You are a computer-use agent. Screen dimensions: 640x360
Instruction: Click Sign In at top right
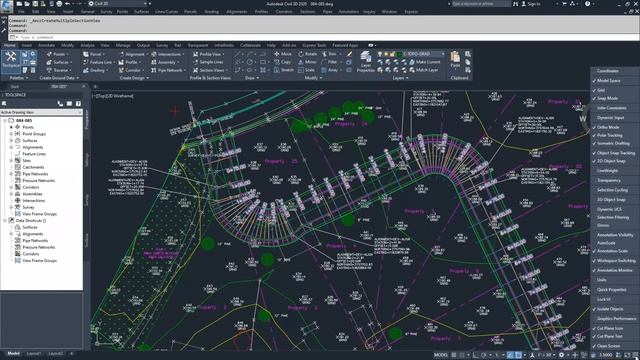click(x=530, y=4)
